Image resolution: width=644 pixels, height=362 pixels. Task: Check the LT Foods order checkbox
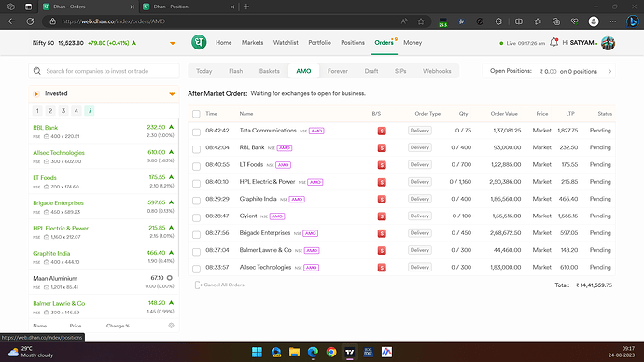click(x=196, y=167)
